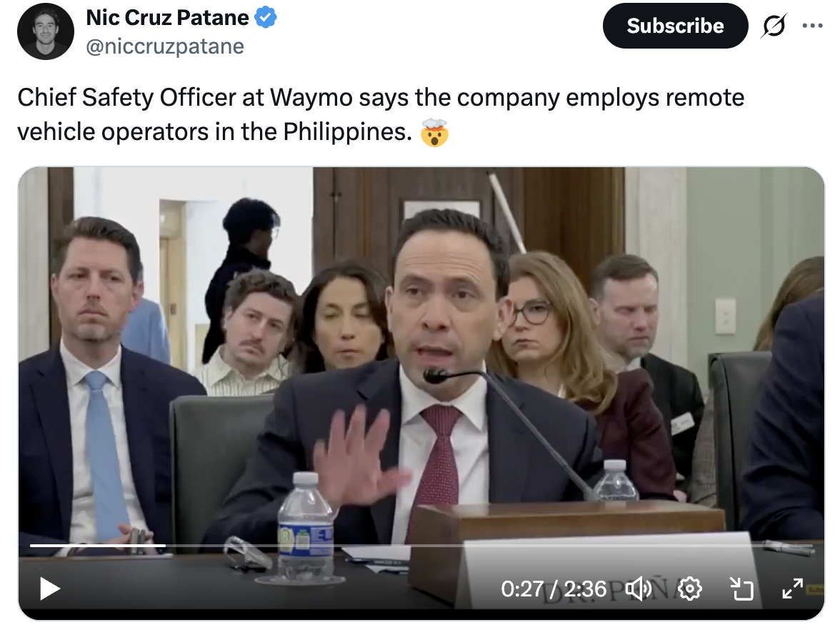This screenshot has width=840, height=630.
Task: Click the video frame to toggle playback
Action: 421,354
